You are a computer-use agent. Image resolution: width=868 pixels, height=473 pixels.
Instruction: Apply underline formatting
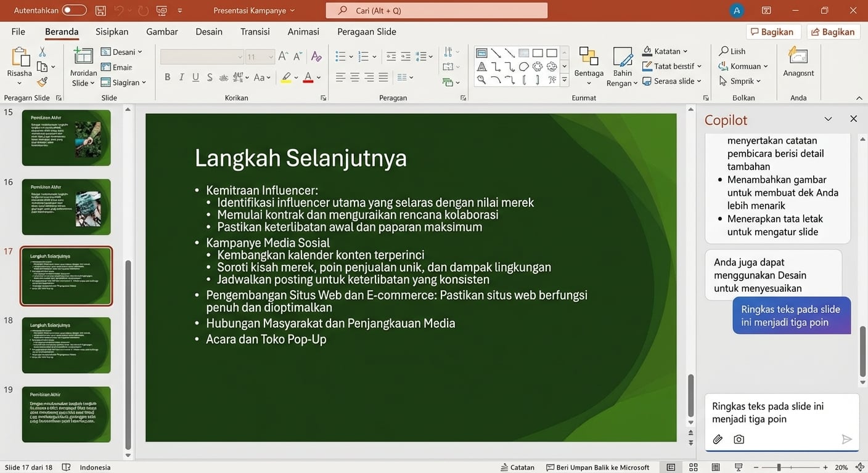pos(195,77)
